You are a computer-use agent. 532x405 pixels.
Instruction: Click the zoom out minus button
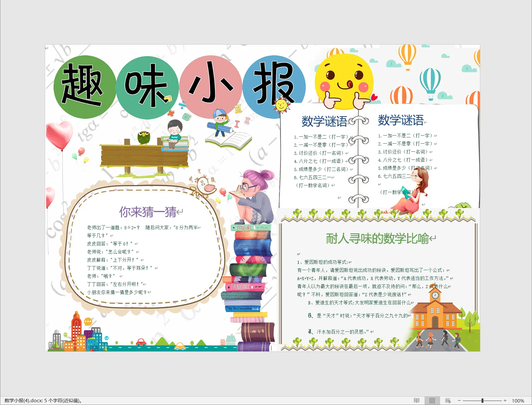459,401
